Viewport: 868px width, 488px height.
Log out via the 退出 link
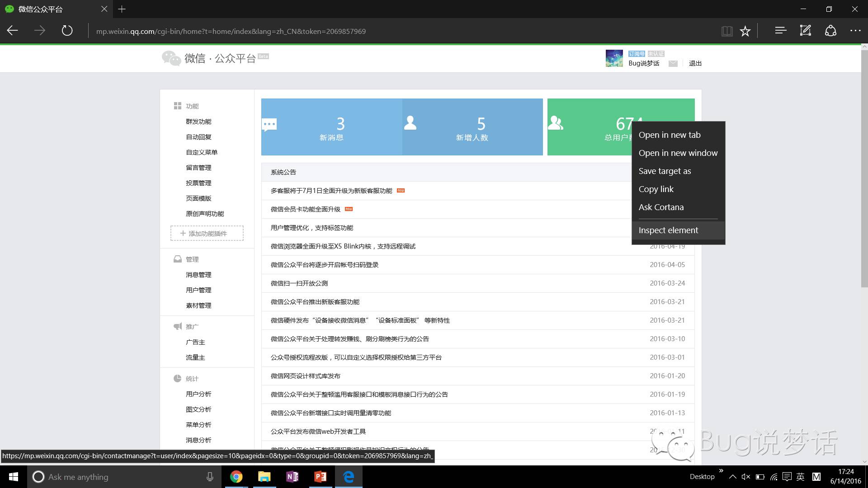tap(695, 63)
